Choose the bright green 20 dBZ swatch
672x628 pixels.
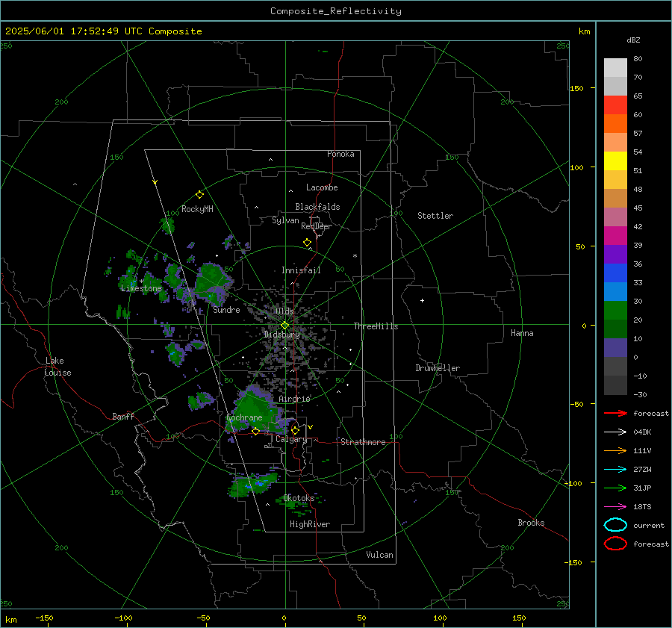pyautogui.click(x=615, y=311)
